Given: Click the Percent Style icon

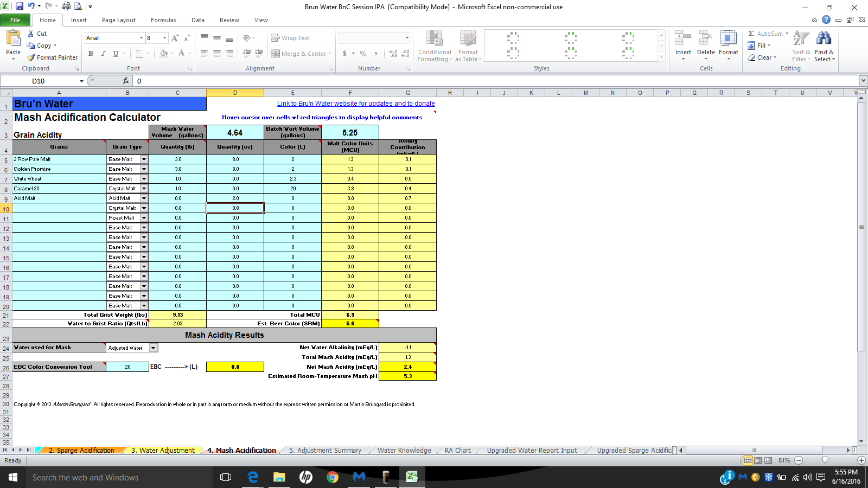Looking at the screenshot, I should [x=363, y=54].
